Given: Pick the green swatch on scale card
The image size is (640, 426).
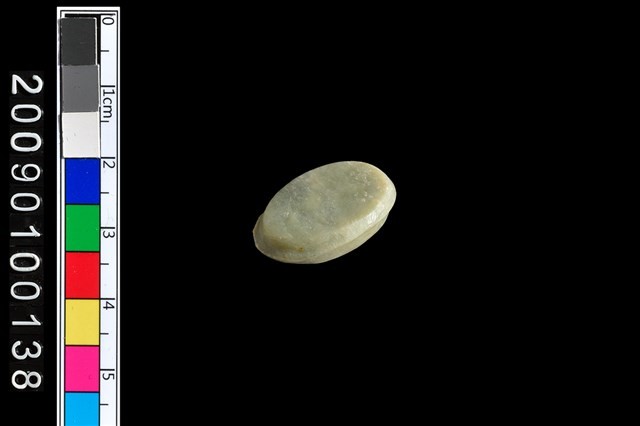Looking at the screenshot, I should pyautogui.click(x=82, y=228).
